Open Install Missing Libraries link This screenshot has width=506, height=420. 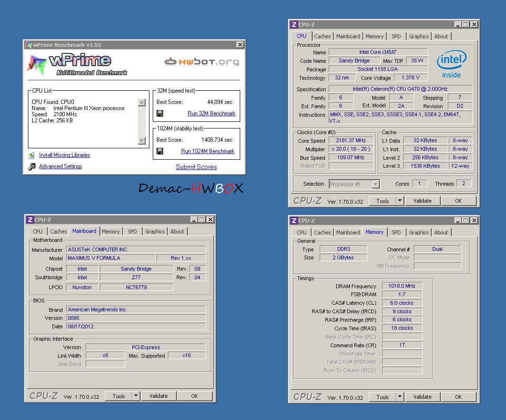point(64,155)
